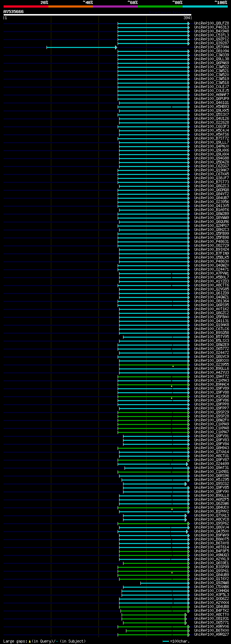The height and width of the screenshot is (644, 231).
Task: Open hit UniRef100_Q8LFZ8
Action: pyautogui.click(x=212, y=23)
